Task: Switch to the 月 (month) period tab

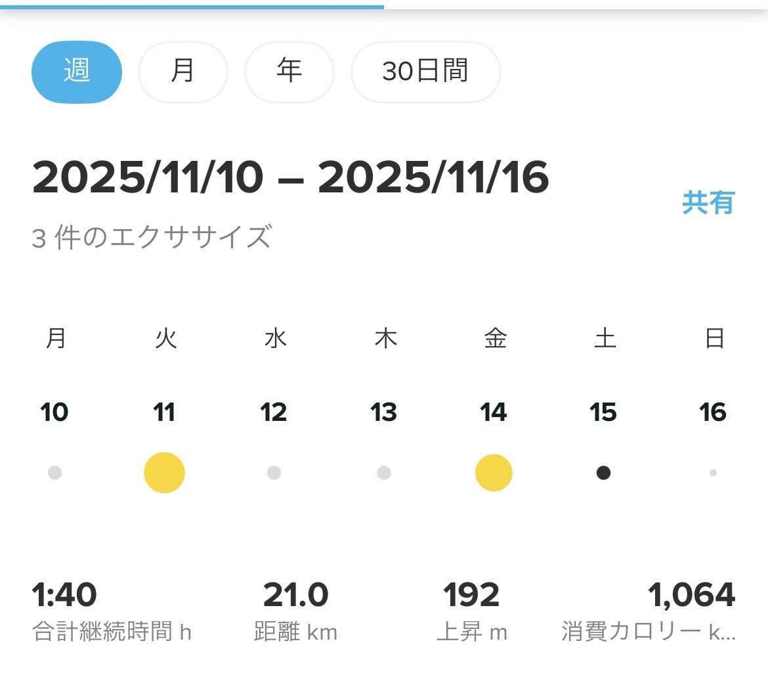Action: pos(182,72)
